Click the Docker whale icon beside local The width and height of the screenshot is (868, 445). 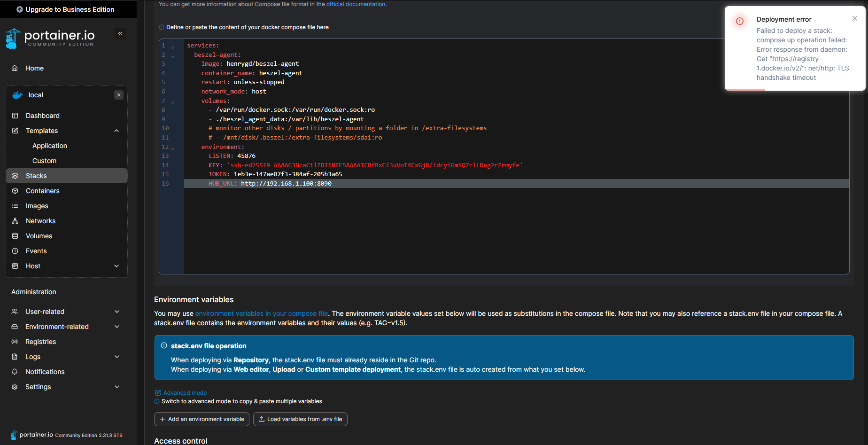click(x=17, y=95)
